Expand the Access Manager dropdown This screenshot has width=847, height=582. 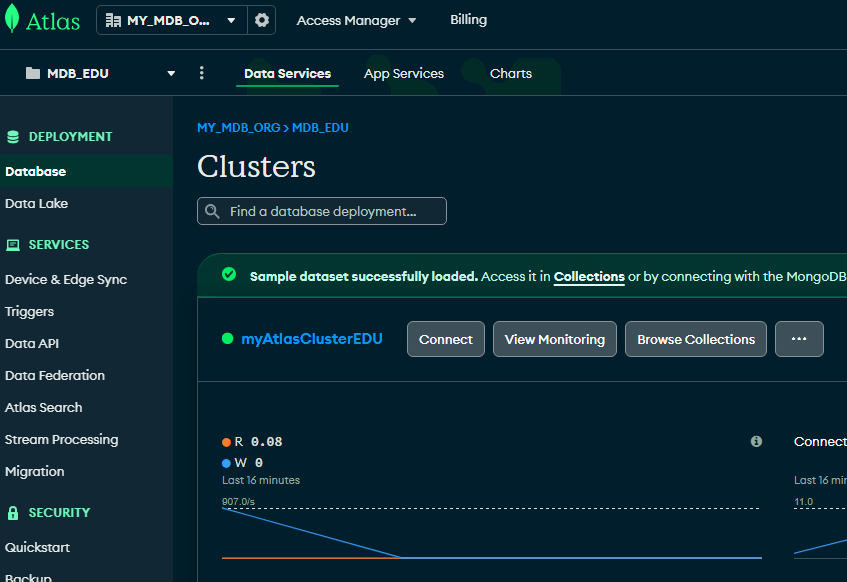pyautogui.click(x=356, y=20)
